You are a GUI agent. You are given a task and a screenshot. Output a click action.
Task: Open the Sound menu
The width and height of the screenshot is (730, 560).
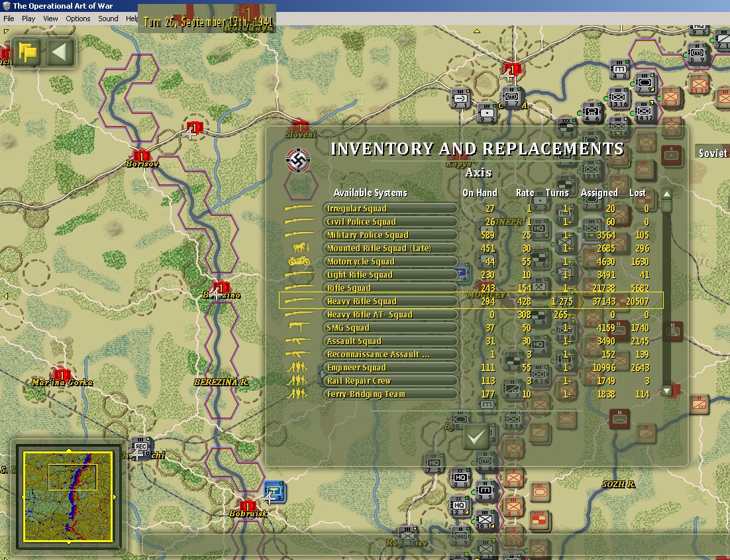pos(108,19)
